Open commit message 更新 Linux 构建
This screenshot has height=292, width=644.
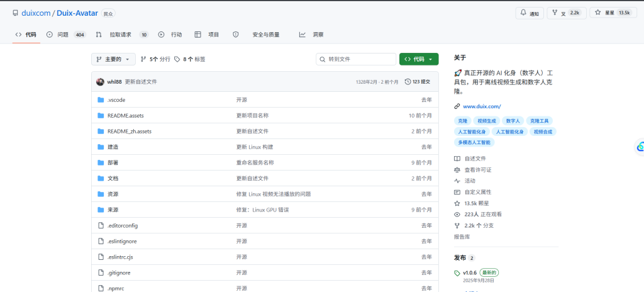click(x=255, y=147)
